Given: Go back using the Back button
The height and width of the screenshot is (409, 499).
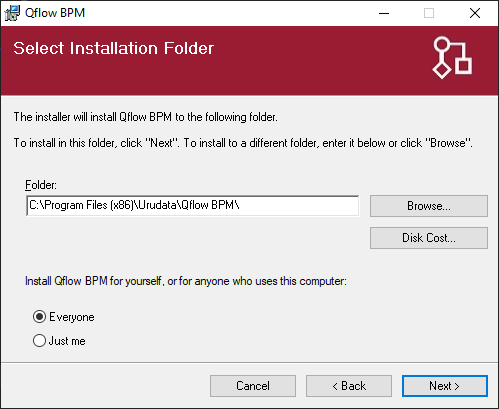Looking at the screenshot, I should [x=349, y=386].
